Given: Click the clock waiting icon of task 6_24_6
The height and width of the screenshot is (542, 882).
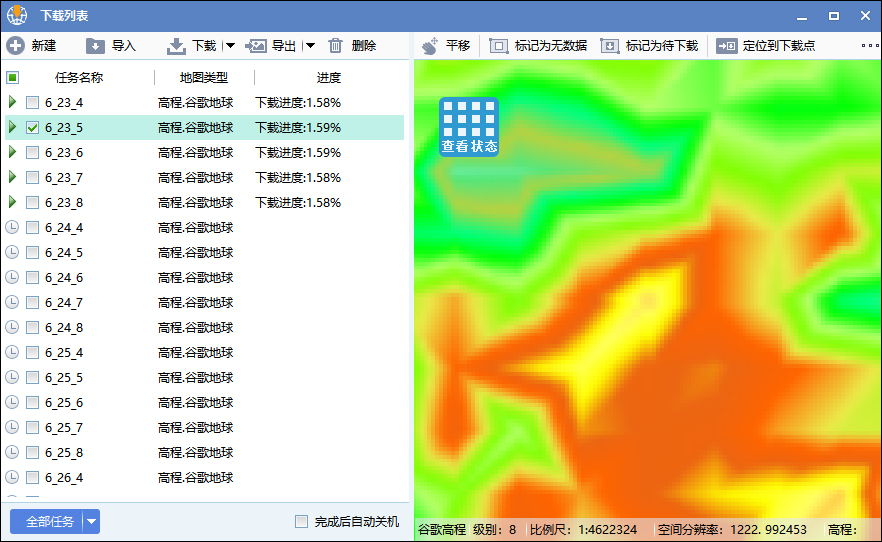Looking at the screenshot, I should pyautogui.click(x=12, y=277).
